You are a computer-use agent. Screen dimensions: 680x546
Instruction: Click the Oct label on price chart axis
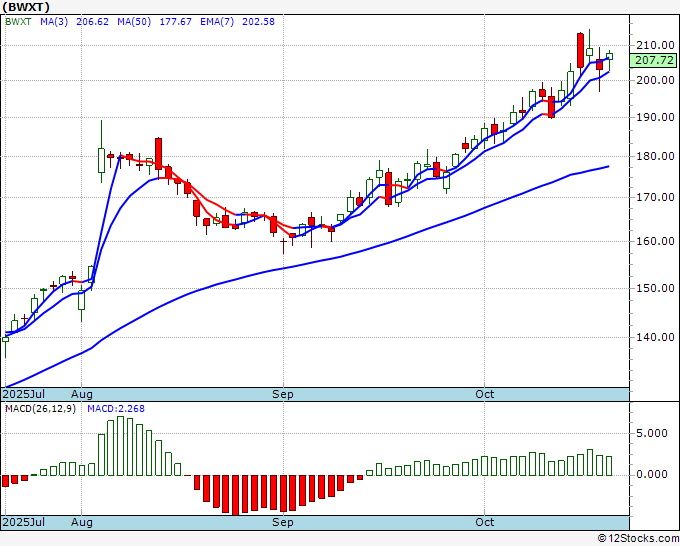pos(484,394)
